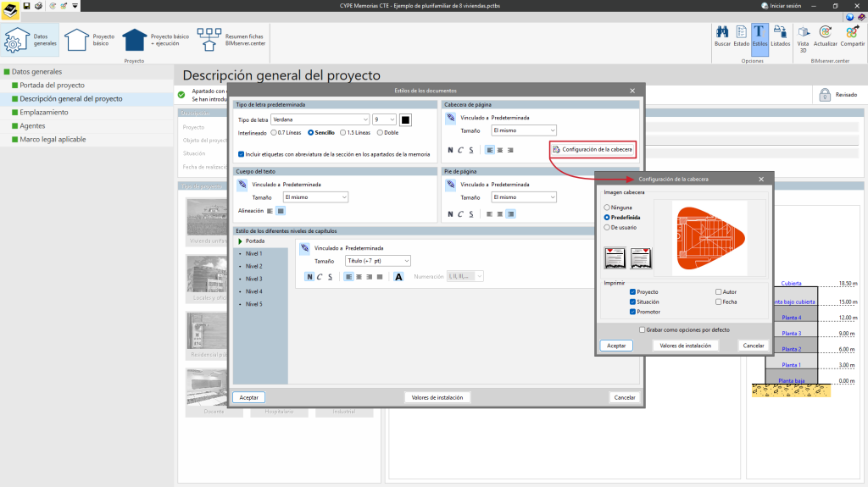Viewport: 868px width, 487px height.
Task: Click Aceptar in Configuración de la cabecera dialog
Action: (x=616, y=346)
